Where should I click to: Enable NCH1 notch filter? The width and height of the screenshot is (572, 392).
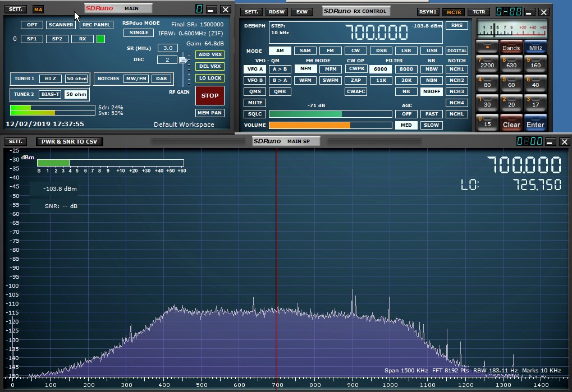(457, 69)
